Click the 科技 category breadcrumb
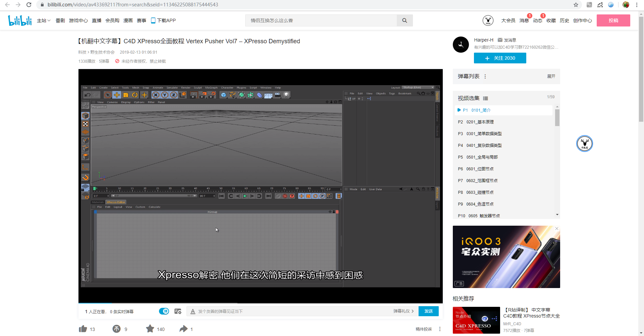This screenshot has height=336, width=644. [82, 52]
